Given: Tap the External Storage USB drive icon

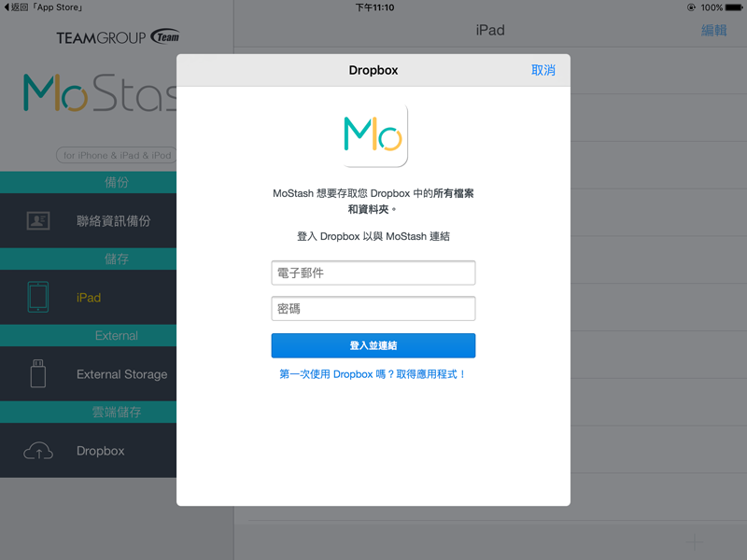Looking at the screenshot, I should (38, 374).
